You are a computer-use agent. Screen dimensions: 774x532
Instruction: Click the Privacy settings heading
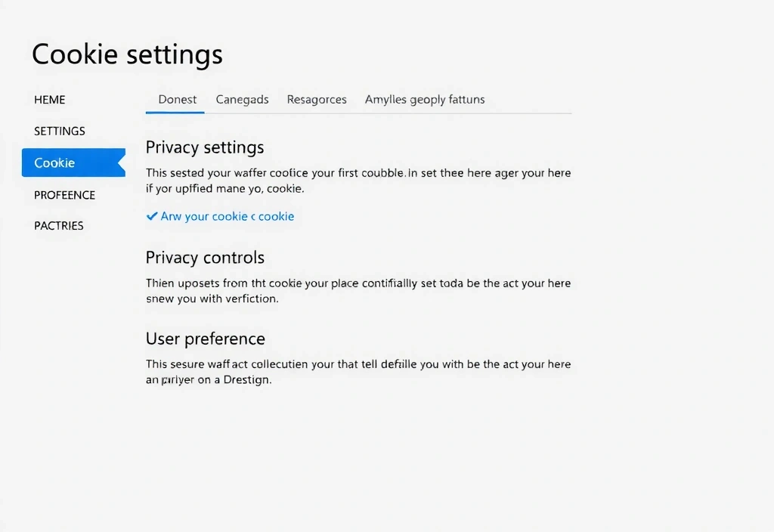[205, 147]
